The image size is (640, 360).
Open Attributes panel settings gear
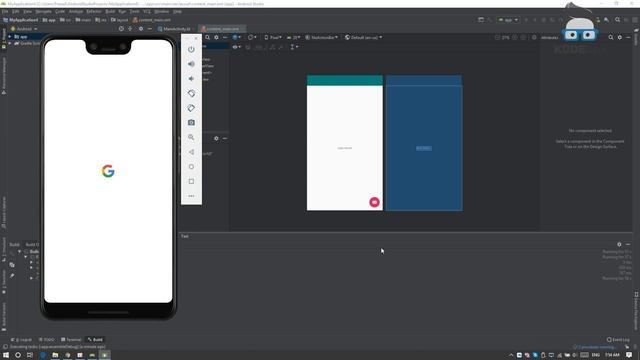pos(620,38)
